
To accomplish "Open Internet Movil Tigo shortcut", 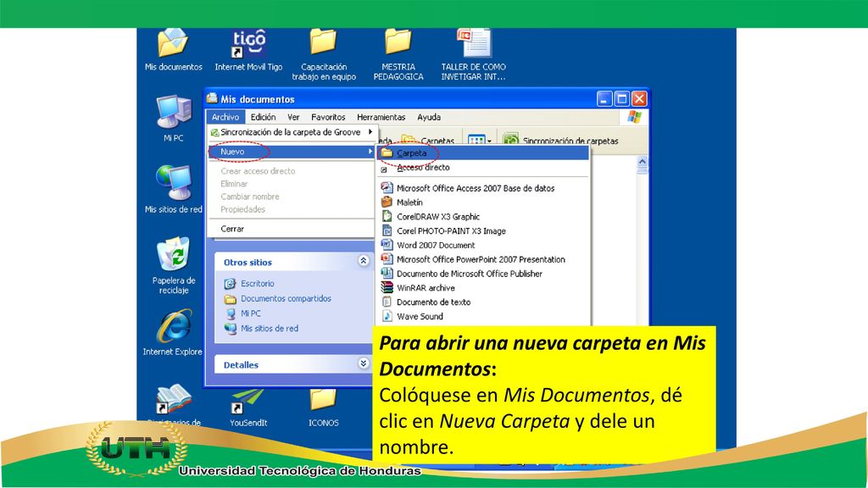I will coord(248,50).
